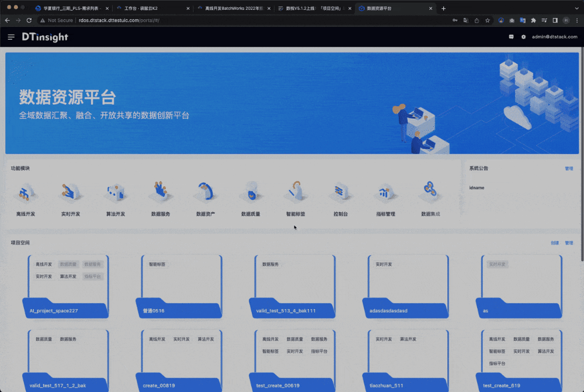Click 创建 link in 项目空间 section
584x392 pixels.
point(554,242)
